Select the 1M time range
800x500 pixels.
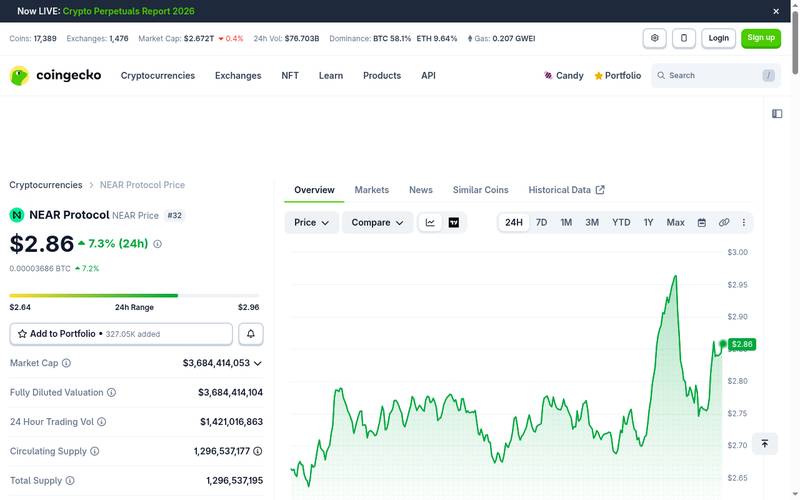pos(566,222)
